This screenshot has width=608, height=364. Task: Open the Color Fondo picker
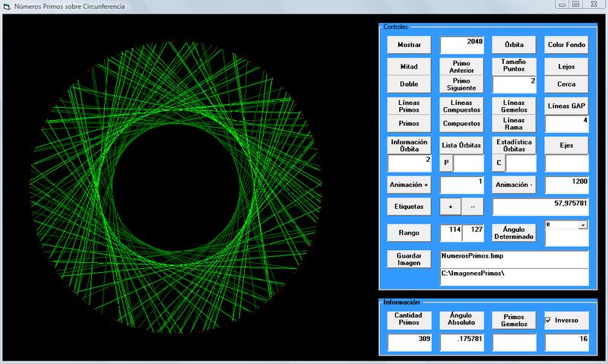coord(566,45)
